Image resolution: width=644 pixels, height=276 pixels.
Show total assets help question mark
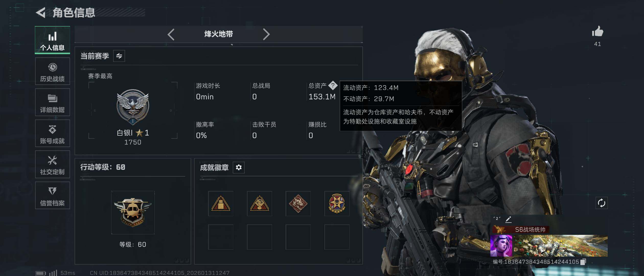[x=333, y=85]
